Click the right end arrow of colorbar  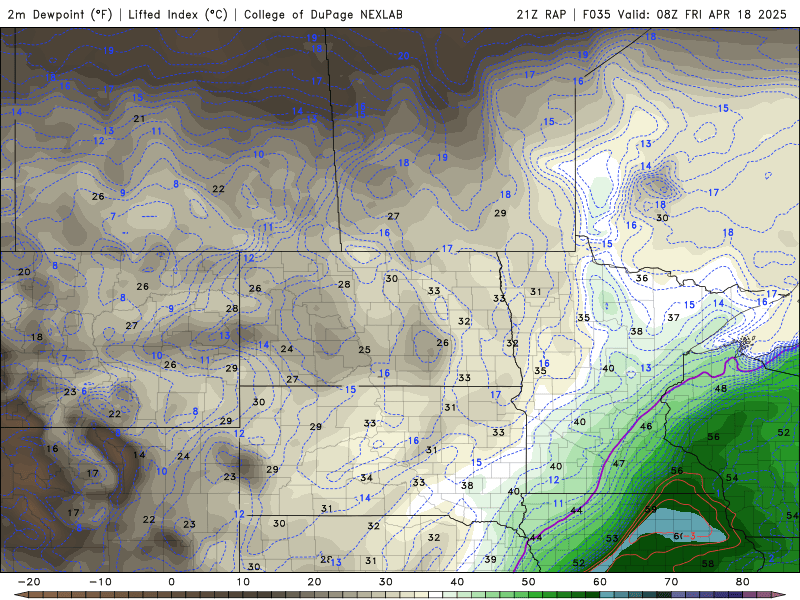(x=780, y=595)
